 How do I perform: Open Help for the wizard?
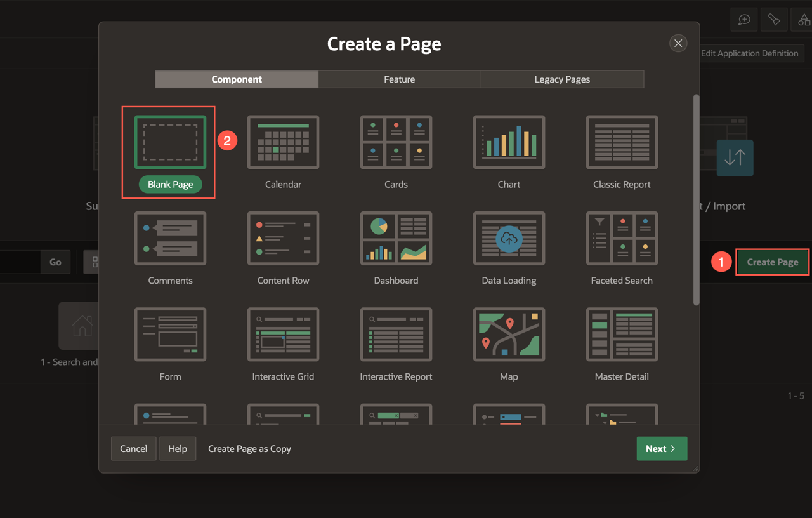pyautogui.click(x=178, y=449)
